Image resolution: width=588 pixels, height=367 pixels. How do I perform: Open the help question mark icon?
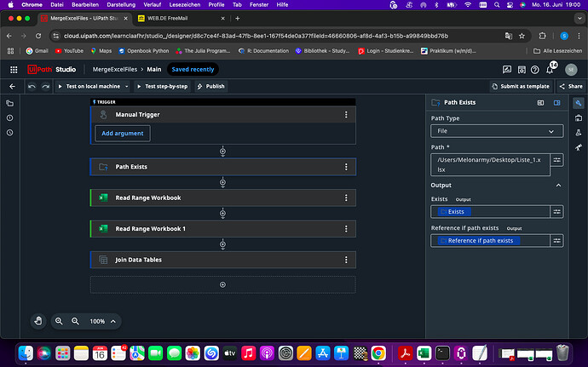point(535,69)
